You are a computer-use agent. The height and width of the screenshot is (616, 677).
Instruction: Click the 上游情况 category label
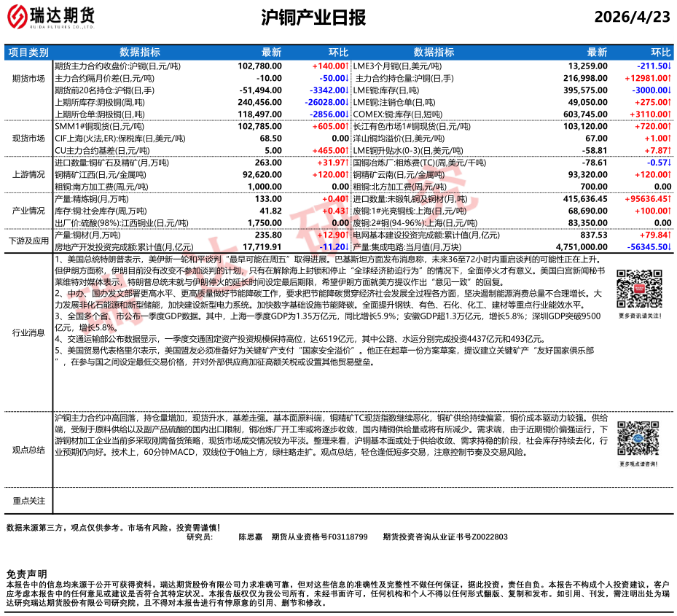click(28, 175)
